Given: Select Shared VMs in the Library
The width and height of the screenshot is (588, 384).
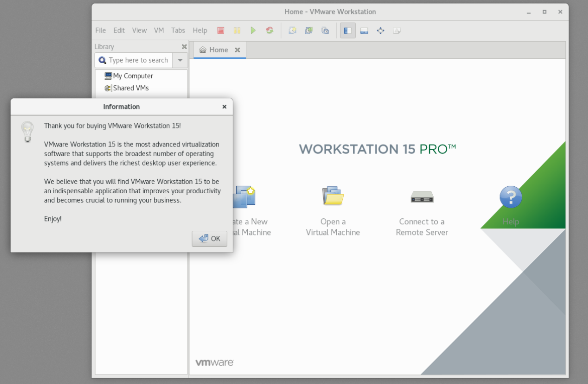Looking at the screenshot, I should [130, 88].
